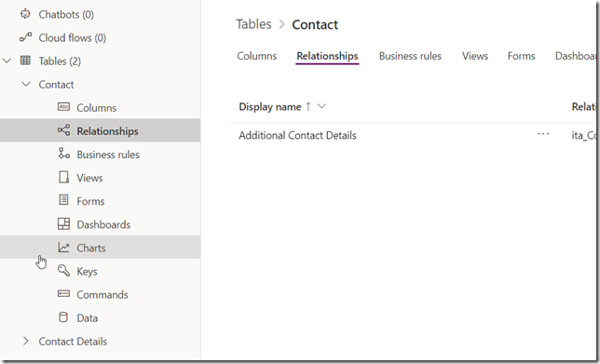Image resolution: width=600 pixels, height=364 pixels.
Task: Open Relationships under Contact in sidebar
Action: tap(107, 131)
